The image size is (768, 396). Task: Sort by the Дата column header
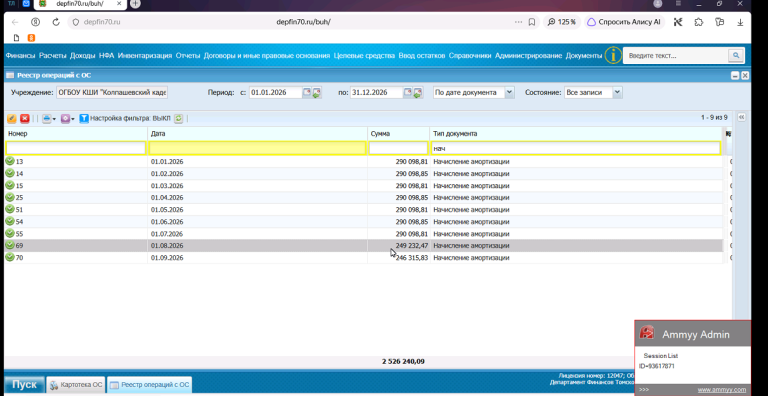click(x=257, y=134)
